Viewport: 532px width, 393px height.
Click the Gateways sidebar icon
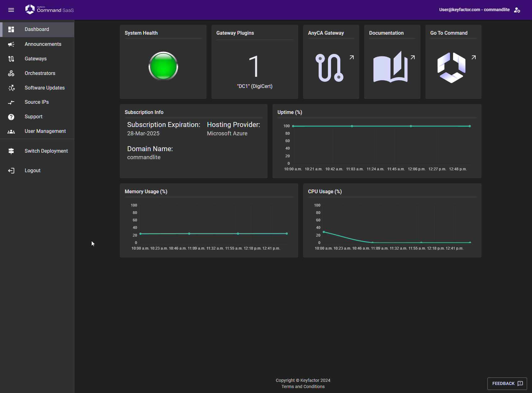coord(11,59)
